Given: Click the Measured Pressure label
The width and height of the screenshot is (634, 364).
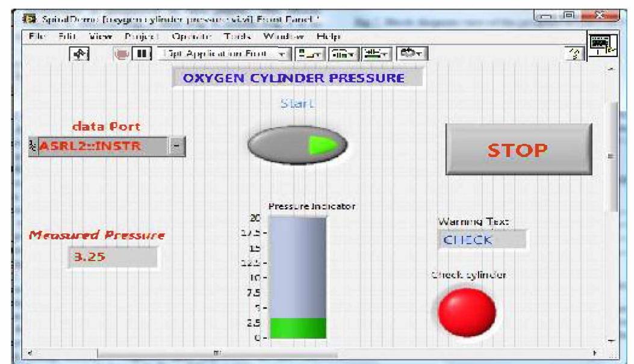Looking at the screenshot, I should pos(97,235).
